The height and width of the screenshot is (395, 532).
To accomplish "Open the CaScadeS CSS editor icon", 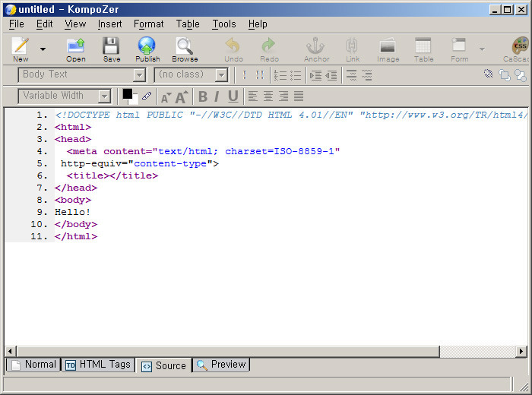I will [520, 46].
